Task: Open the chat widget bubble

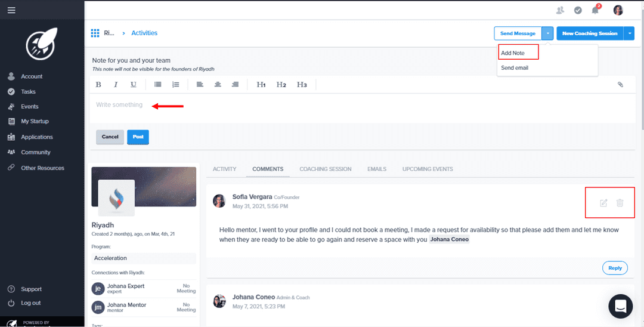Action: click(620, 306)
